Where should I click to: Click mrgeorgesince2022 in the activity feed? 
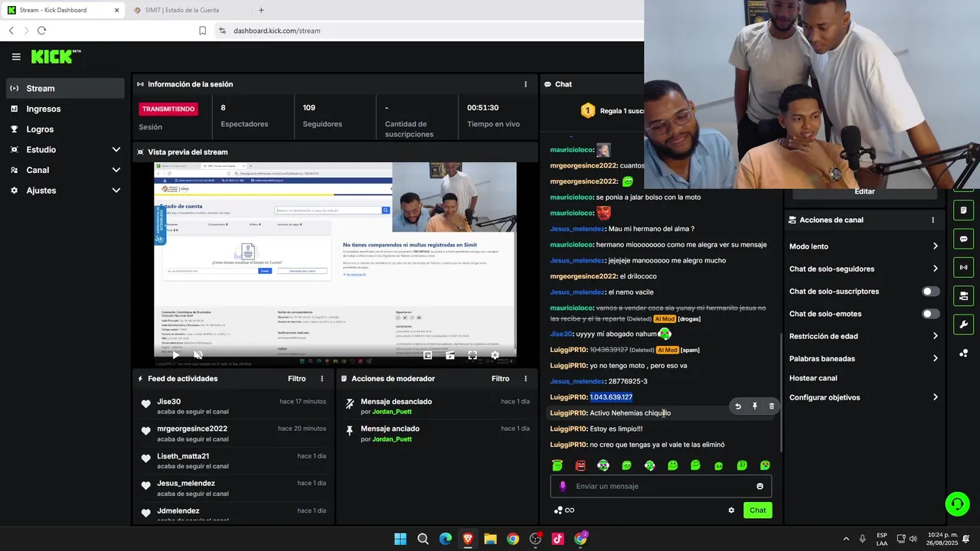point(192,429)
